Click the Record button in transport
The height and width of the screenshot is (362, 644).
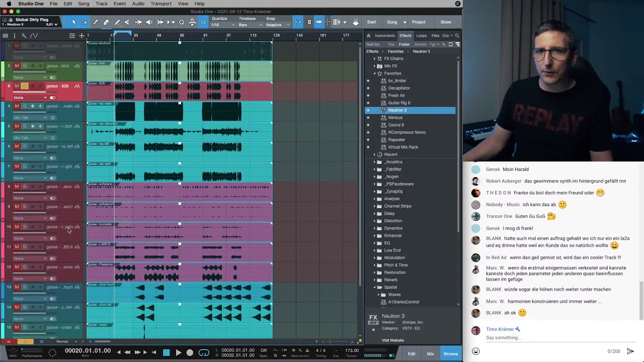[190, 352]
